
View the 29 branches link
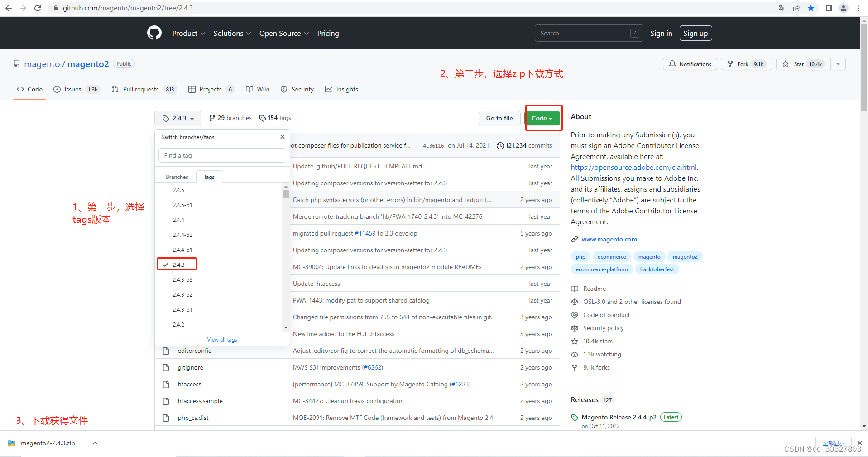click(x=230, y=118)
